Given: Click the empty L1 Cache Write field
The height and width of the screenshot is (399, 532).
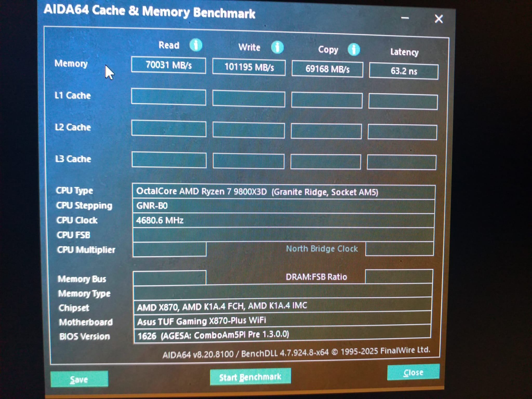Looking at the screenshot, I should (249, 99).
